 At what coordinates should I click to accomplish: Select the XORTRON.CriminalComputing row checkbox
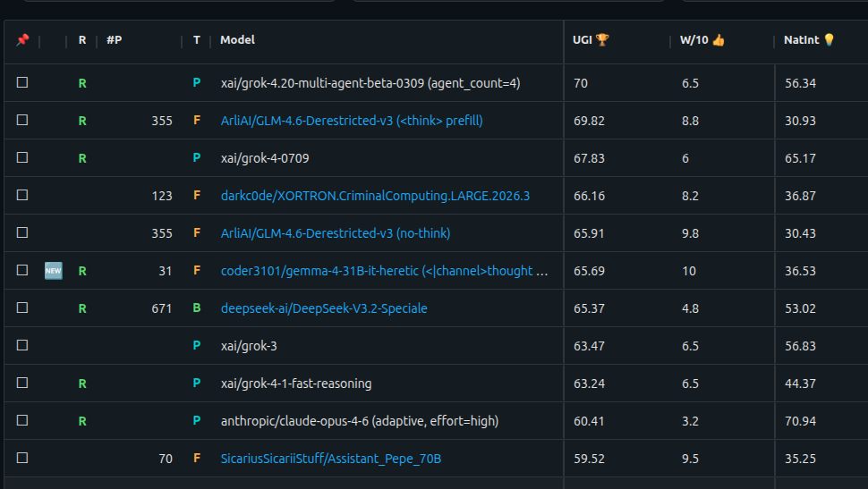[x=22, y=195]
